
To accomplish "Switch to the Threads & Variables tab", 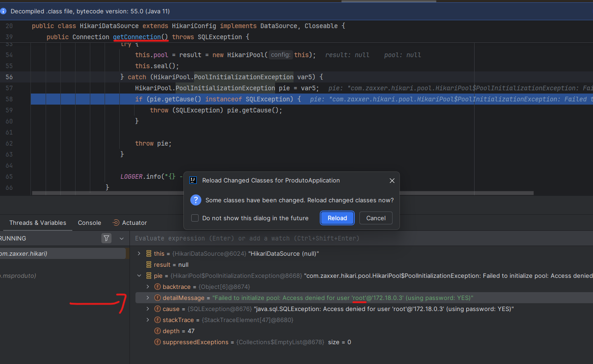I will pos(38,223).
